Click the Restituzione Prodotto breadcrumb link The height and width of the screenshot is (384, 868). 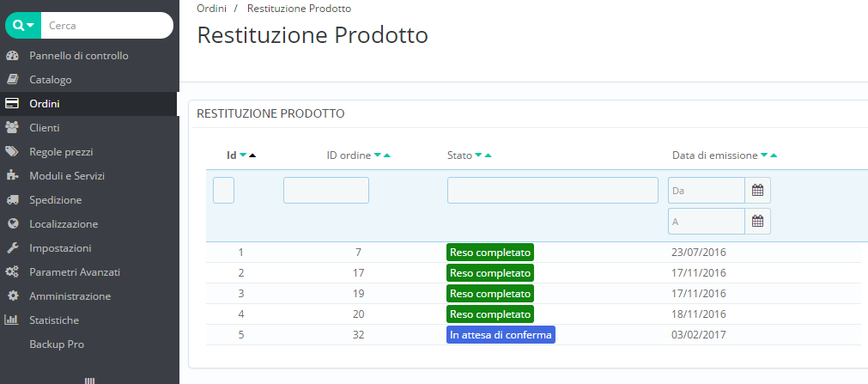click(x=299, y=9)
